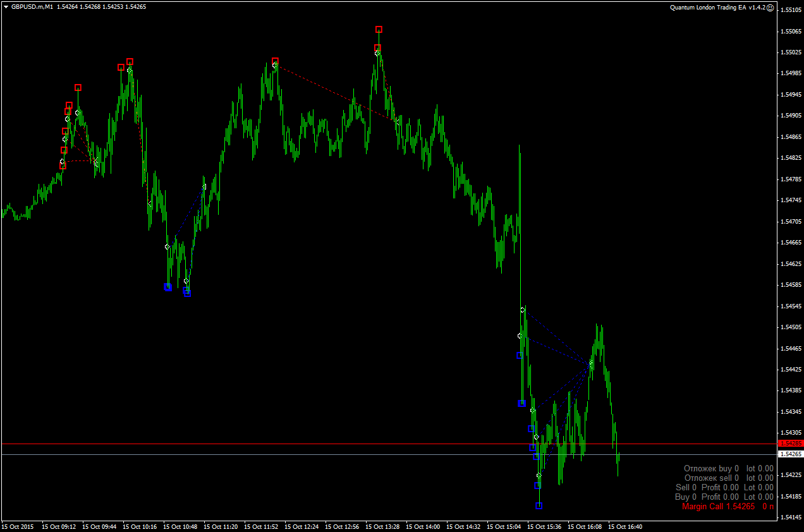Image resolution: width=804 pixels, height=532 pixels.
Task: Select the highest red sell marker on the chart
Action: 379,30
